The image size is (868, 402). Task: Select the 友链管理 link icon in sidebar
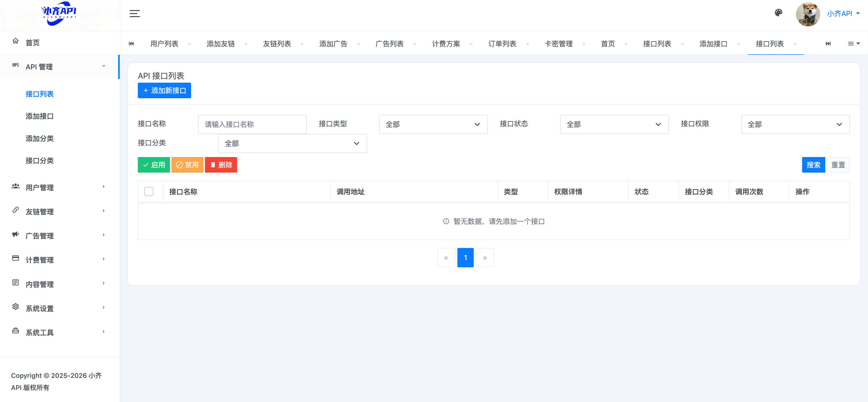pyautogui.click(x=16, y=211)
